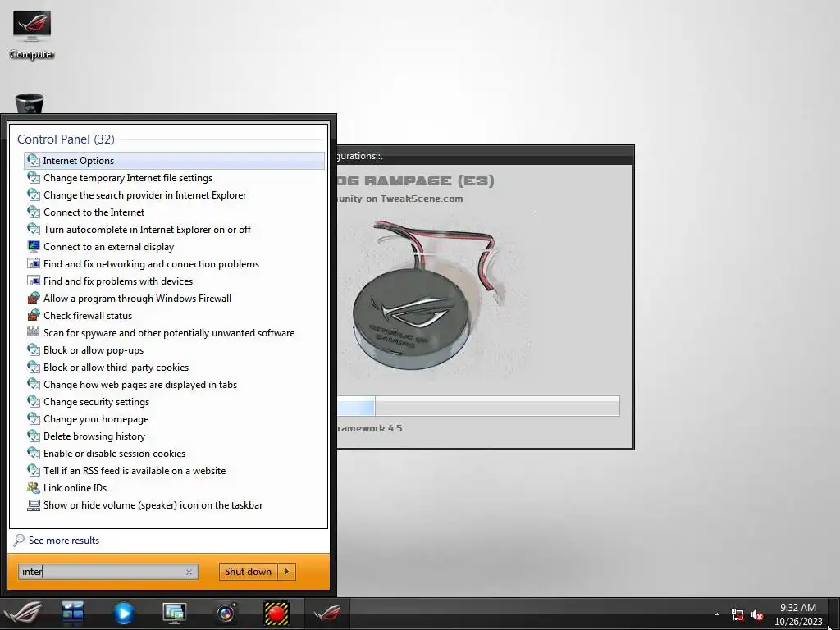Image resolution: width=840 pixels, height=630 pixels.
Task: Click the installer window title bar
Action: [485, 156]
